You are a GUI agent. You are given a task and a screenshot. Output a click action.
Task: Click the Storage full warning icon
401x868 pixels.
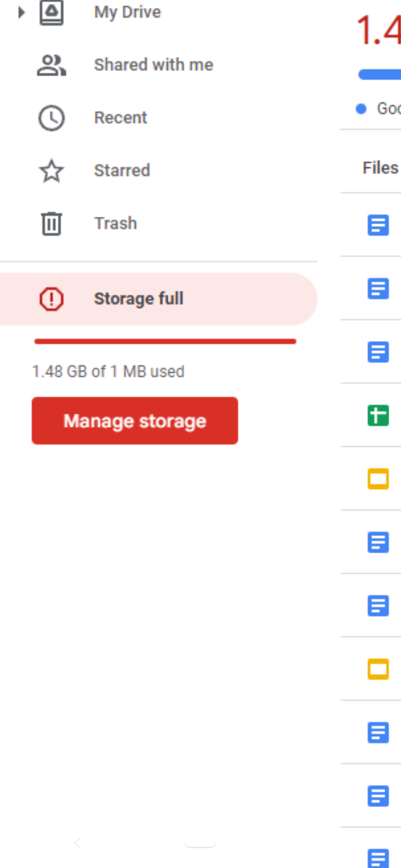tap(51, 299)
